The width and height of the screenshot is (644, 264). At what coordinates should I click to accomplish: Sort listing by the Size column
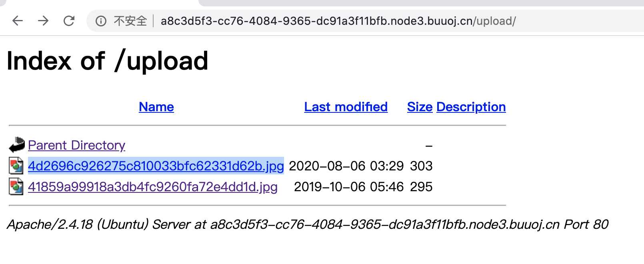point(420,107)
